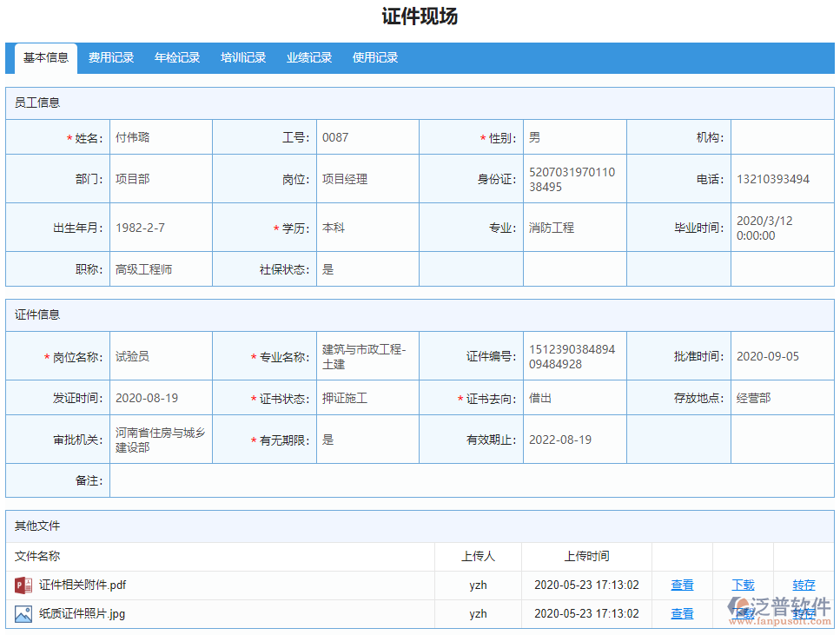Switch to the 费用记录 tab
This screenshot has width=840, height=635.
[110, 57]
